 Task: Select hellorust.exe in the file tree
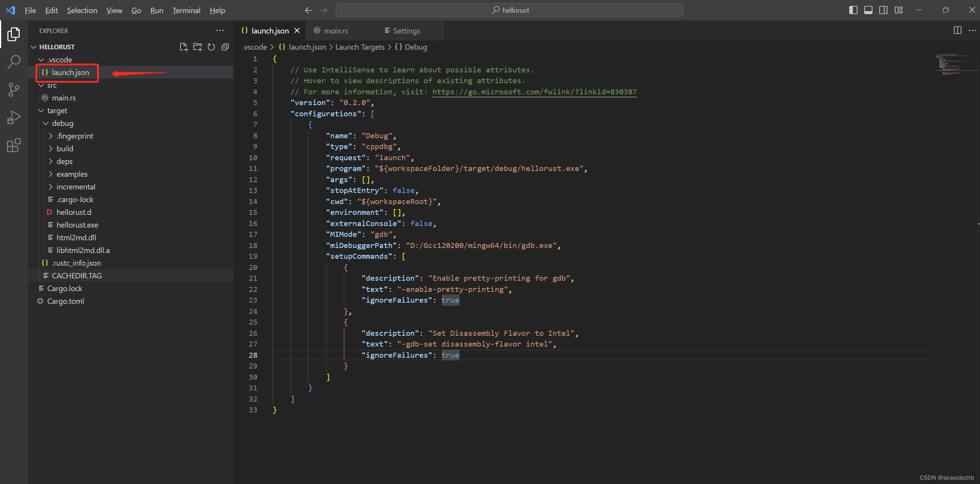point(130,225)
